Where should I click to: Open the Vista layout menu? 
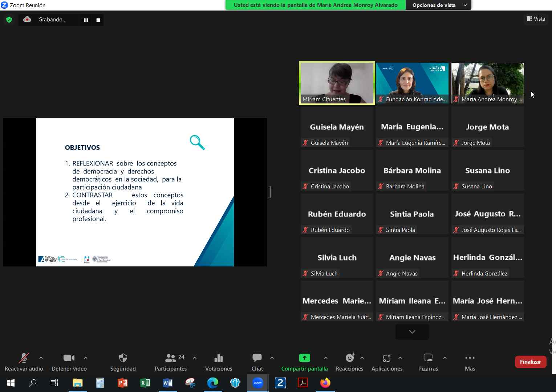536,19
